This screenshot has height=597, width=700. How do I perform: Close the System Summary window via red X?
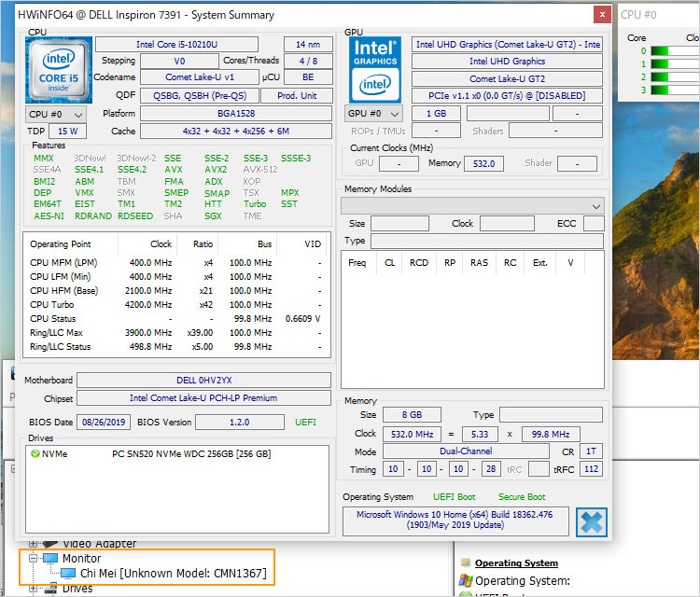pyautogui.click(x=602, y=15)
